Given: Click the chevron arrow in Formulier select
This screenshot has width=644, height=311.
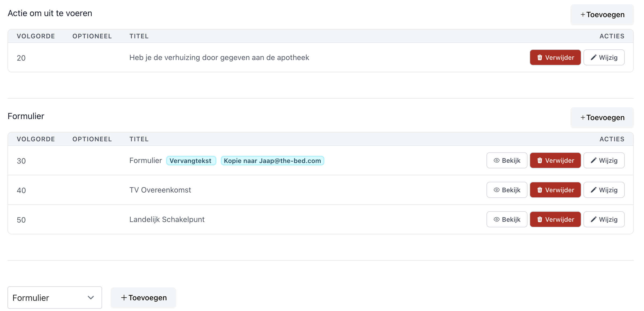Looking at the screenshot, I should coord(91,298).
